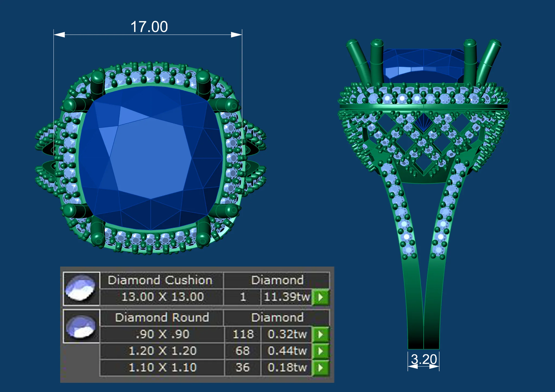Click the Diamond Round gem thumbnail icon
This screenshot has height=392, width=555.
81,326
